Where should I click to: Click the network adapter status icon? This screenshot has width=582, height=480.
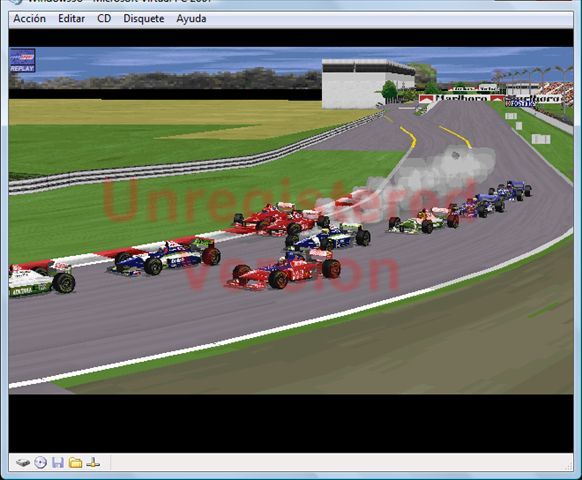pos(93,463)
